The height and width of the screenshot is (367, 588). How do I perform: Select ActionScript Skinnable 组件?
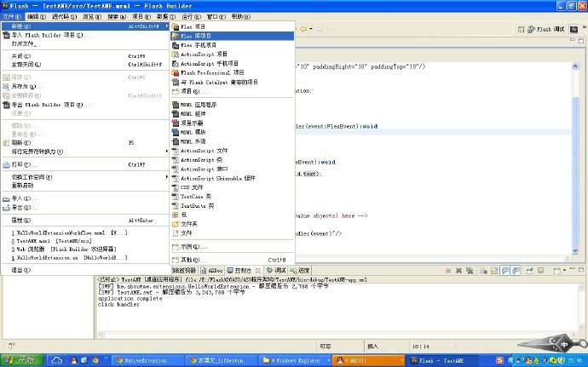[x=232, y=178]
